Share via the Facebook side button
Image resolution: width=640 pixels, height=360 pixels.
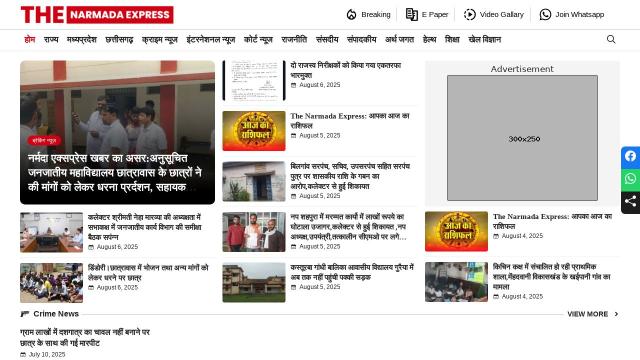click(631, 156)
